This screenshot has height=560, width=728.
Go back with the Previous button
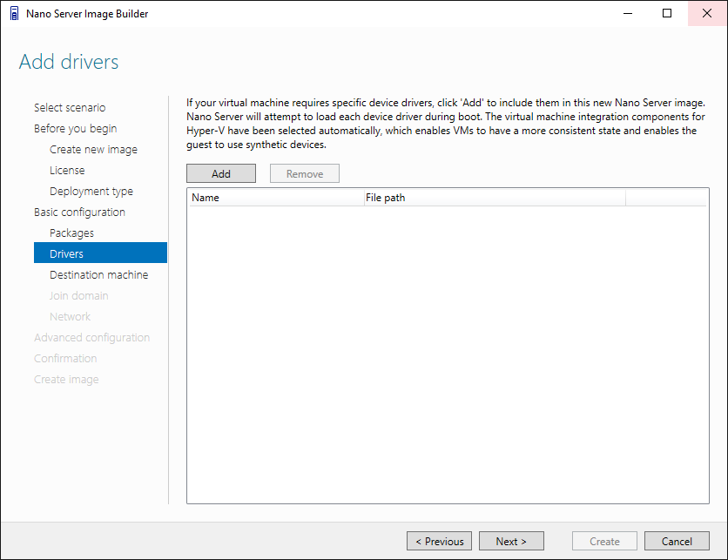click(x=439, y=542)
